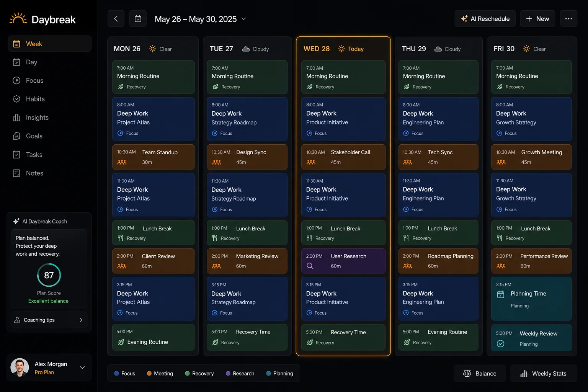Open the Tasks section

tap(50, 155)
